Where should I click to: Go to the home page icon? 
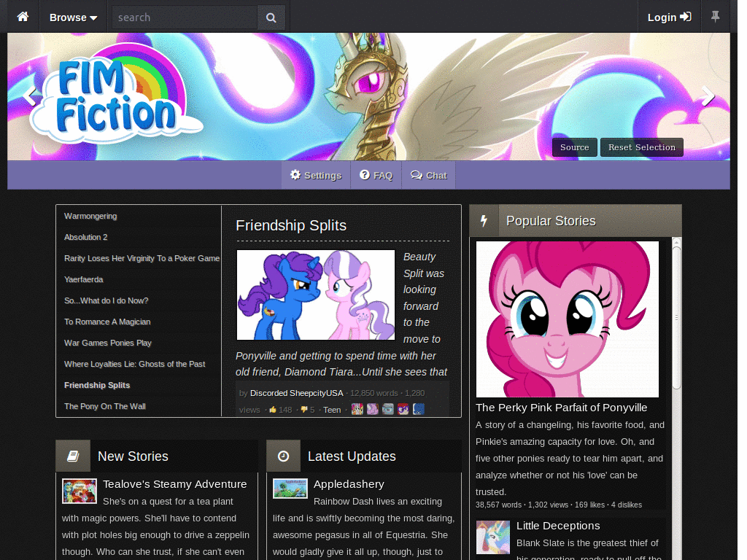[23, 17]
